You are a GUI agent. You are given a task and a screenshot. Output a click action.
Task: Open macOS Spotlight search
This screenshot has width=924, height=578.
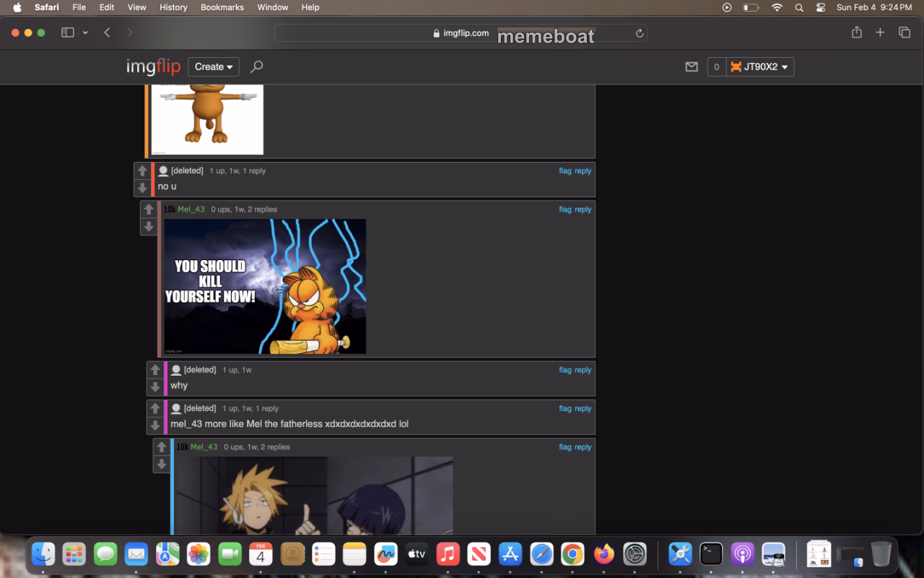(799, 7)
